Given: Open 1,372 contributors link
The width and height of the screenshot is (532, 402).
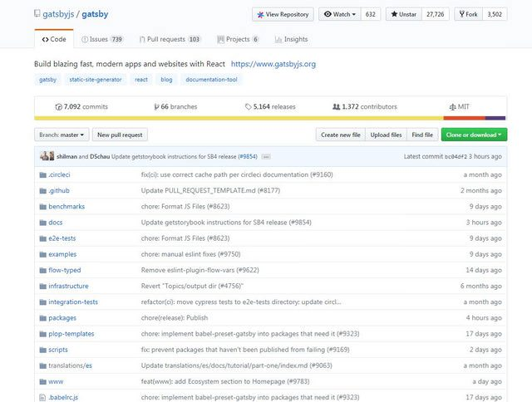Looking at the screenshot, I should [x=365, y=107].
